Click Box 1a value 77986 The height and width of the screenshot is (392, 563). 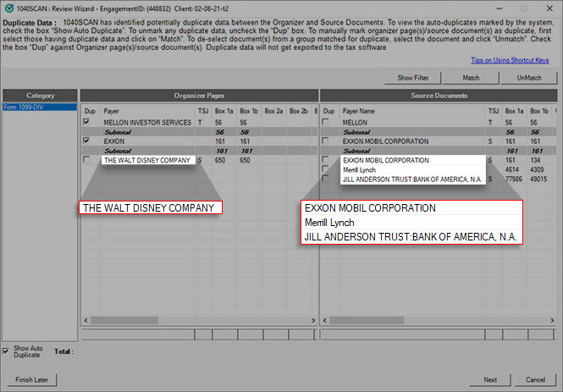click(x=513, y=179)
